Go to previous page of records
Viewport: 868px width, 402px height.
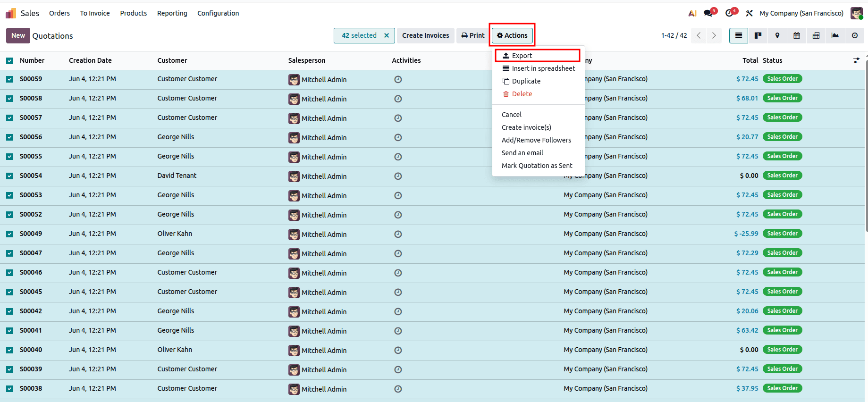[699, 35]
